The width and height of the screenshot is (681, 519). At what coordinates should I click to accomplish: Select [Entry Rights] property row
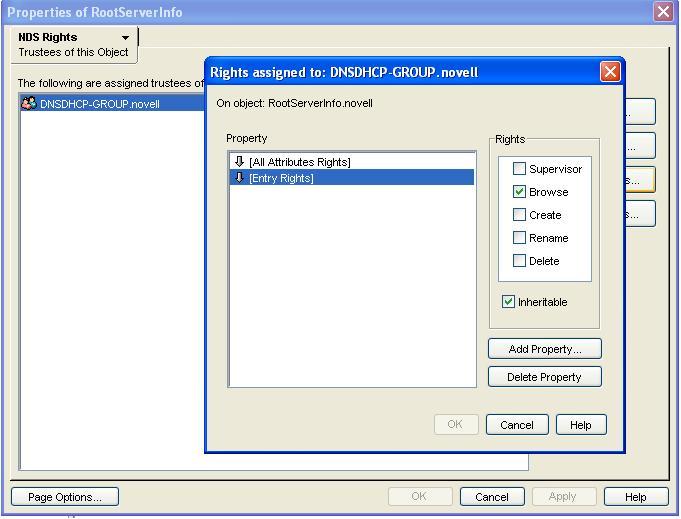tap(352, 178)
